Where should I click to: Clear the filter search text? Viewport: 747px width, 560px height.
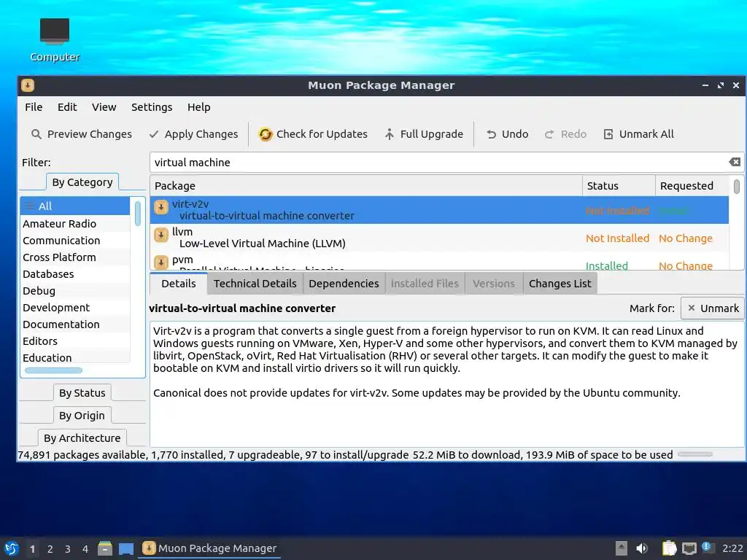coord(735,162)
